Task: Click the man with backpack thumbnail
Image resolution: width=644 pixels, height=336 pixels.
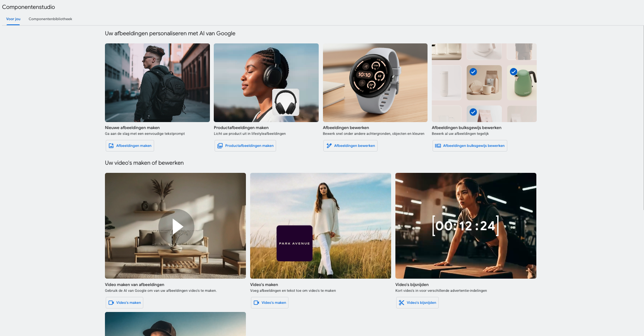Action: (157, 83)
